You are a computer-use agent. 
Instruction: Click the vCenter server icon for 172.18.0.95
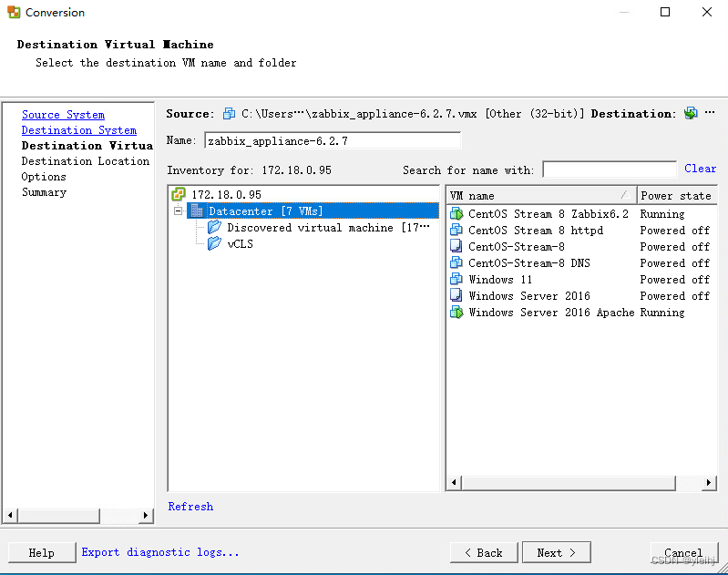coord(179,194)
